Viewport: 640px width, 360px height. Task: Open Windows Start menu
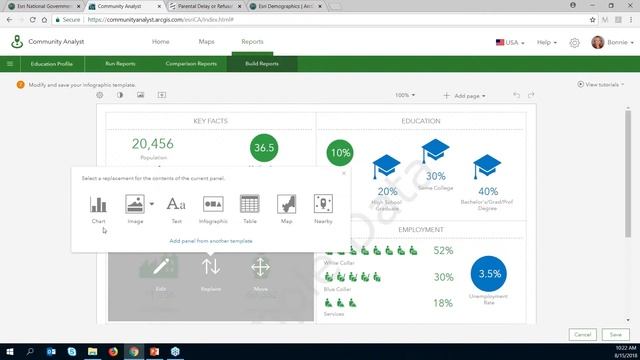click(10, 351)
